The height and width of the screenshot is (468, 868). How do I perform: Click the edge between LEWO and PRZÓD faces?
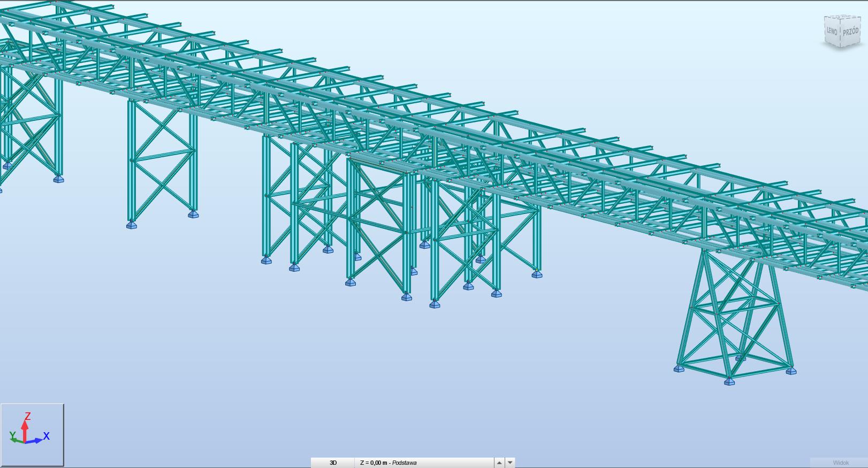point(841,33)
